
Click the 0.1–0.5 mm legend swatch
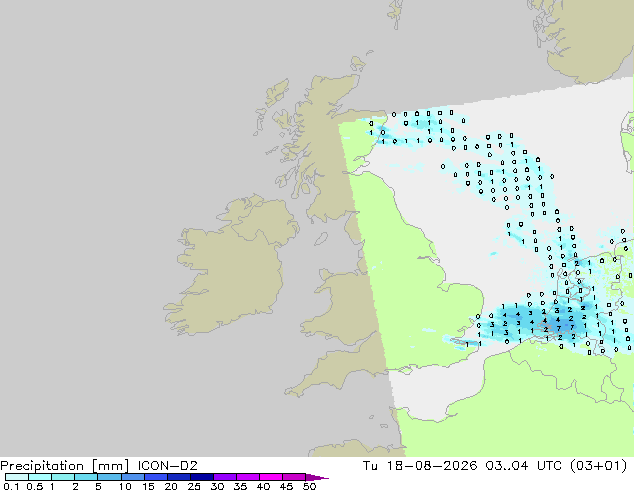pyautogui.click(x=17, y=477)
